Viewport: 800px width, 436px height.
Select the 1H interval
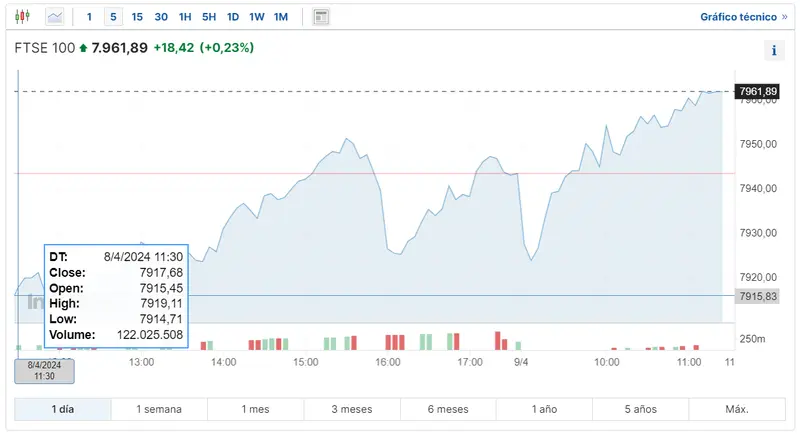pyautogui.click(x=185, y=17)
